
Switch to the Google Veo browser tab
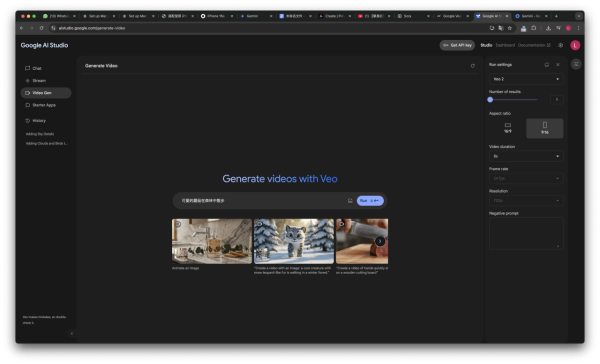tap(453, 16)
